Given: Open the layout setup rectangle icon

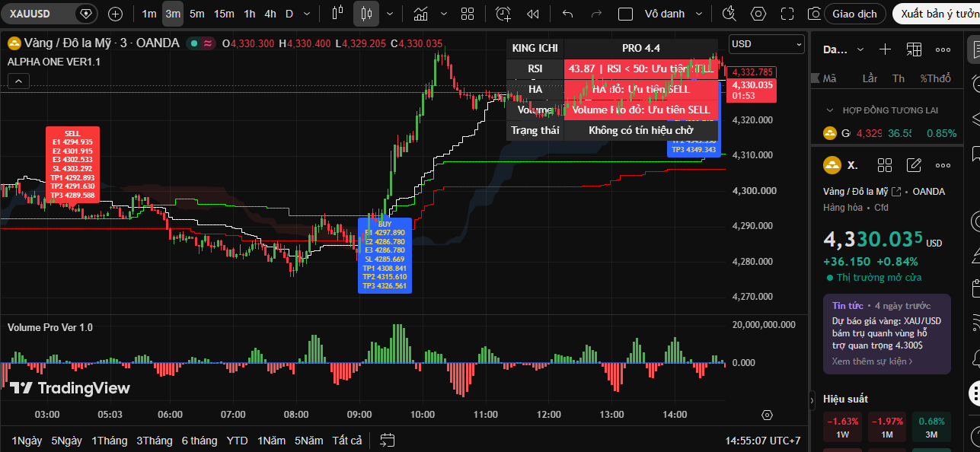Looking at the screenshot, I should click(625, 14).
